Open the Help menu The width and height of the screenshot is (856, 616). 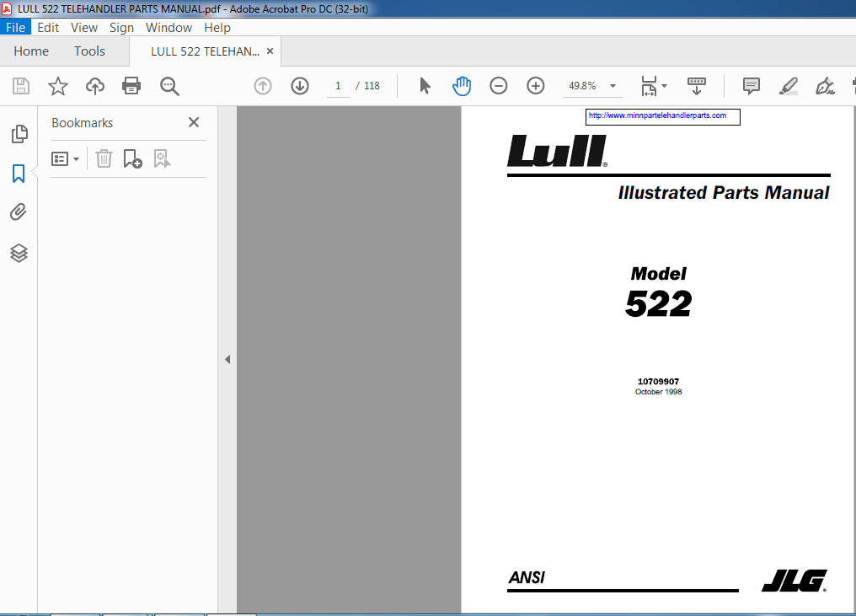coord(217,27)
